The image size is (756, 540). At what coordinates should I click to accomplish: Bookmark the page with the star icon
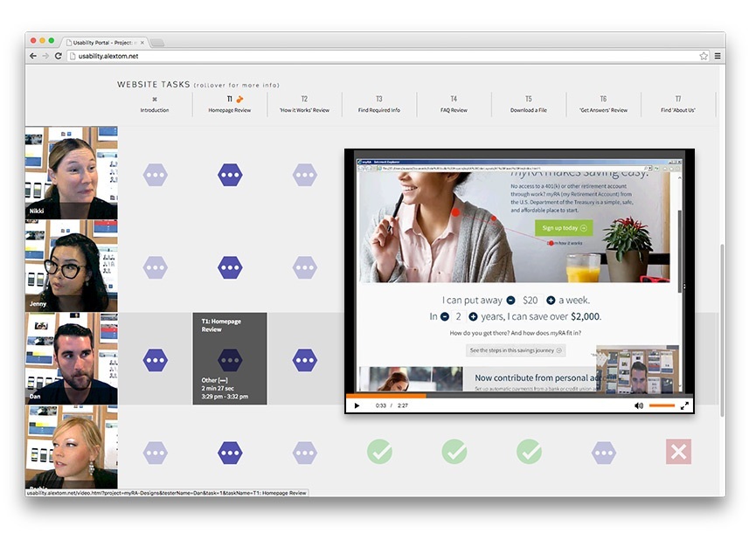click(704, 56)
